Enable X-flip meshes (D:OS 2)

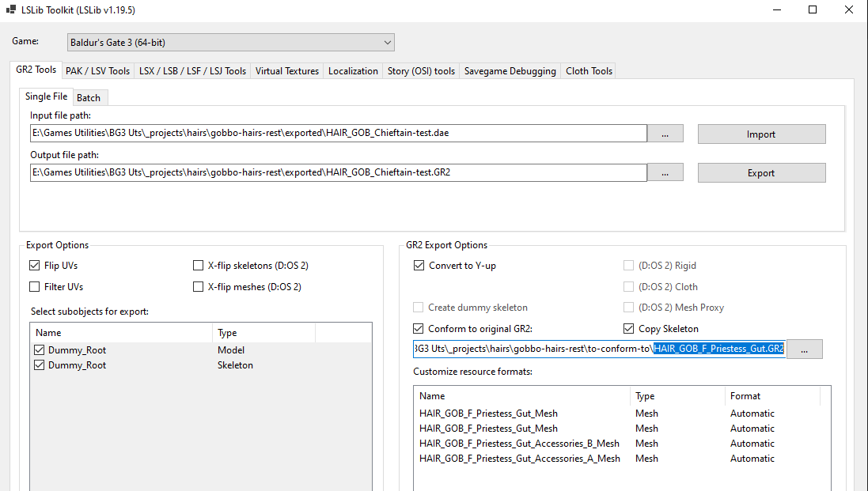tap(198, 286)
